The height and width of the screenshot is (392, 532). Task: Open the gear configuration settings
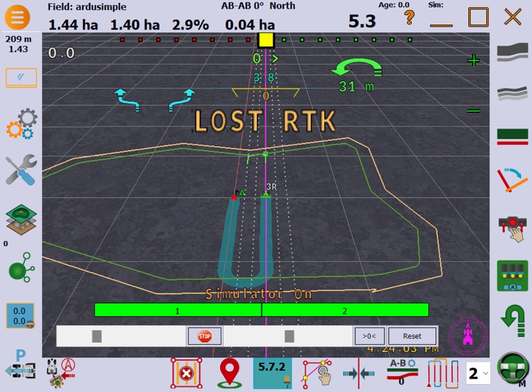coord(21,125)
